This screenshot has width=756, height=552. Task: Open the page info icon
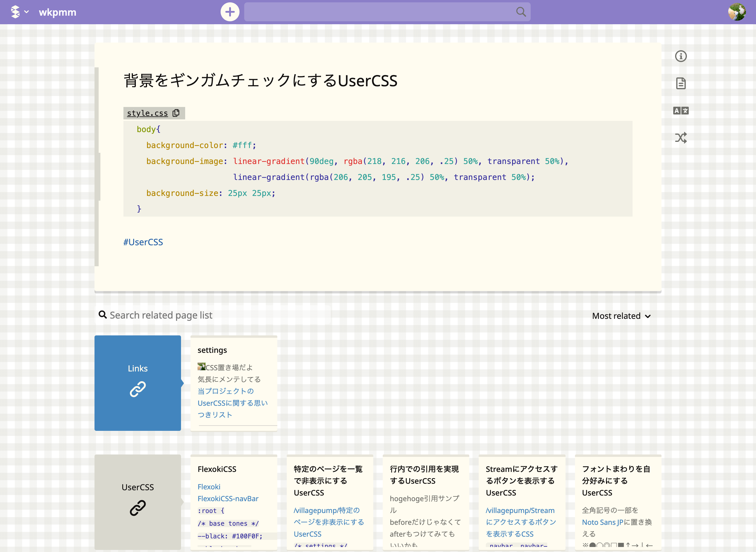pyautogui.click(x=680, y=56)
